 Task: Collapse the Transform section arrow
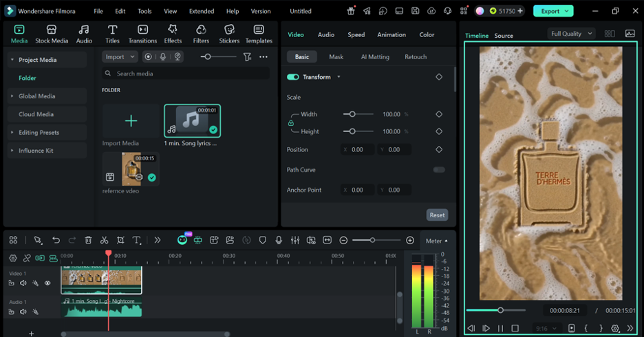click(339, 77)
